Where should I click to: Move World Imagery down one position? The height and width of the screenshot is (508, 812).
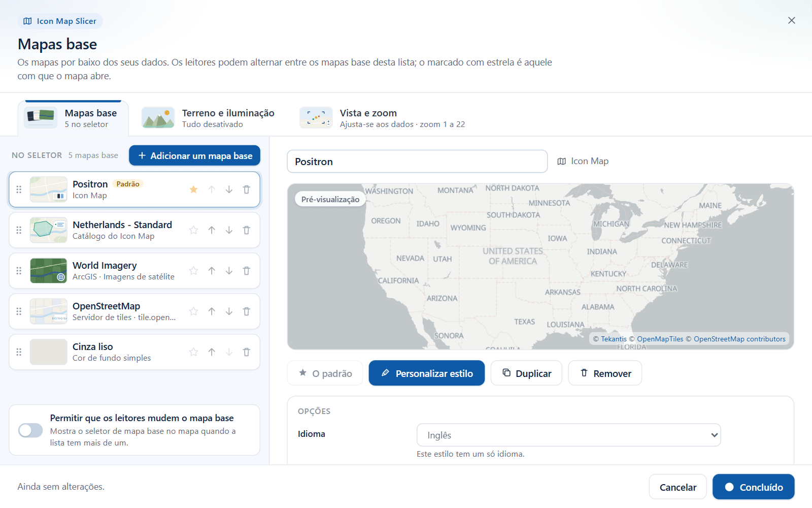pyautogui.click(x=229, y=271)
